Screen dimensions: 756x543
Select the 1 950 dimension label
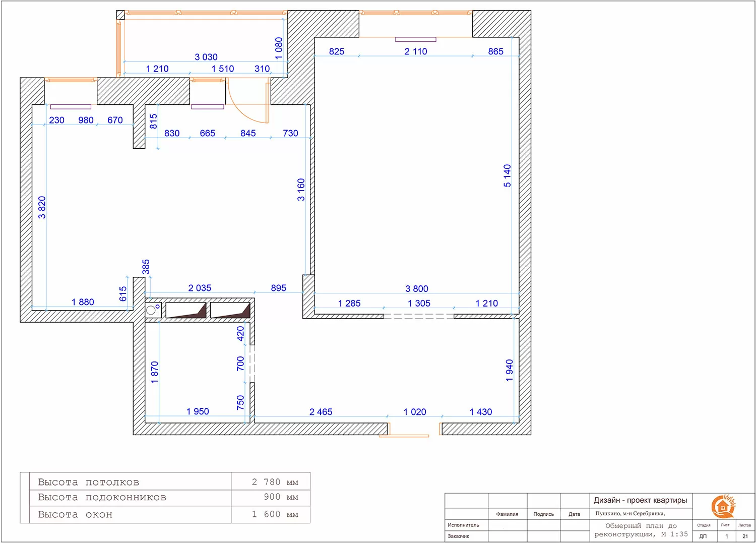click(x=198, y=411)
